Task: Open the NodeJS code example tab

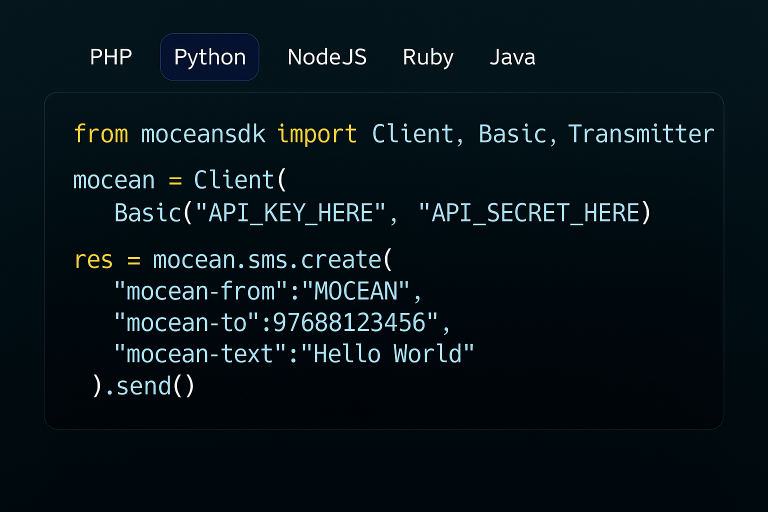Action: (x=327, y=57)
